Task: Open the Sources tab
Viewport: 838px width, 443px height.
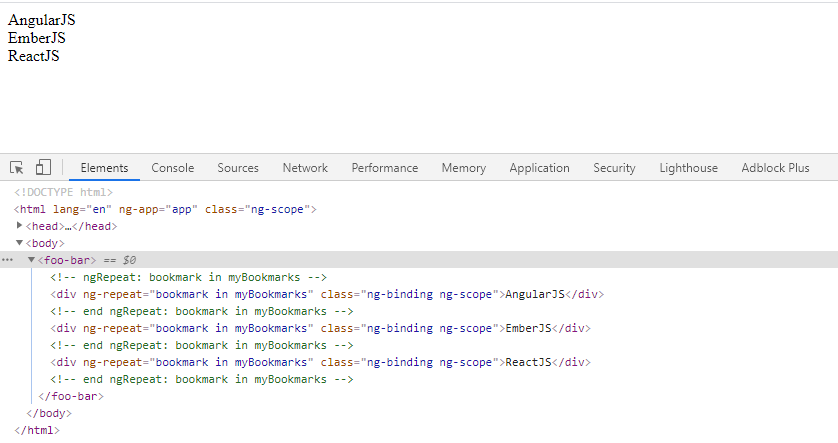Action: click(x=238, y=168)
